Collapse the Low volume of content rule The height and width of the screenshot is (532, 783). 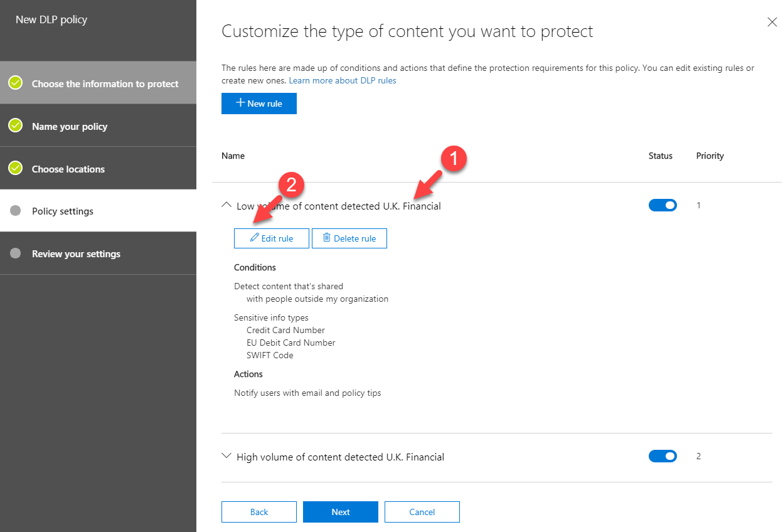coord(227,205)
